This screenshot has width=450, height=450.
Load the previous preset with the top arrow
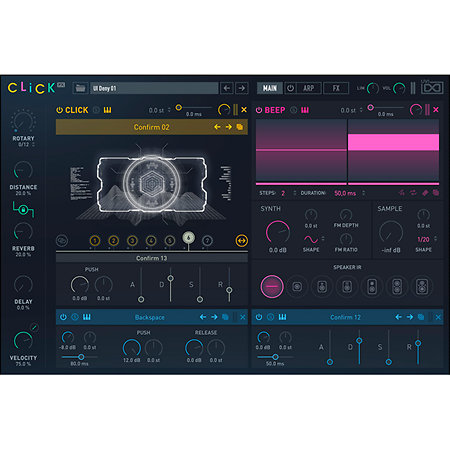click(x=227, y=88)
